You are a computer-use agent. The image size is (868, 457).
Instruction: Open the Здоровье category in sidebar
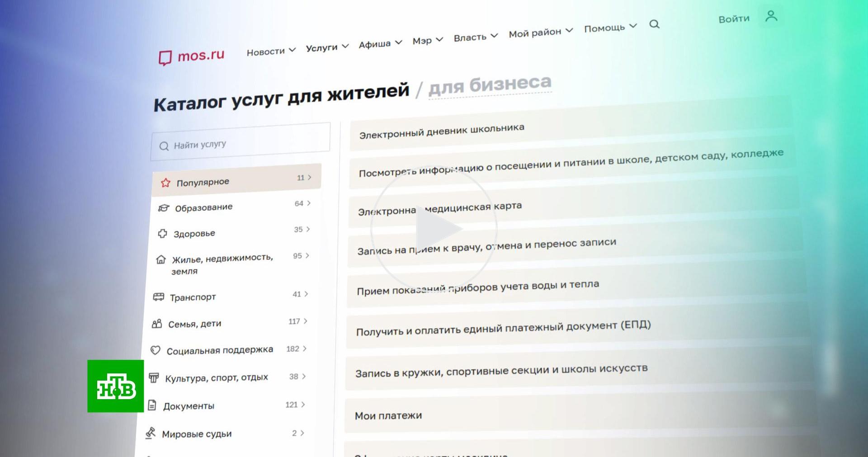click(194, 234)
